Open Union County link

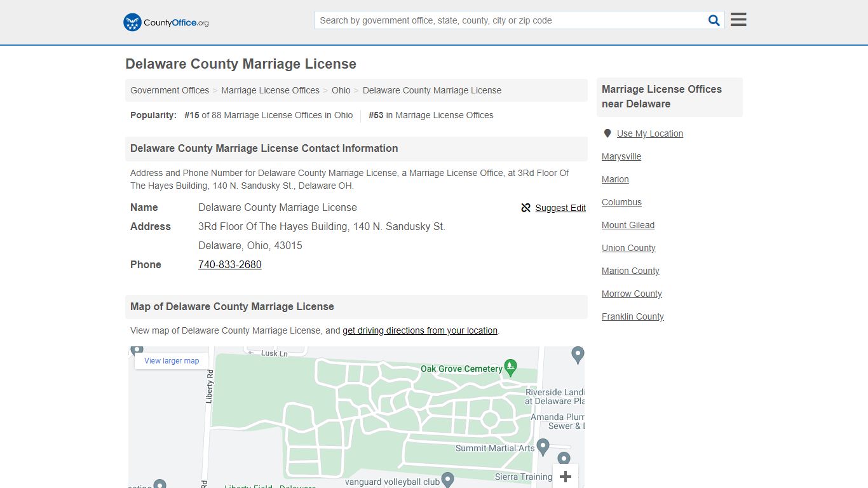tap(628, 248)
